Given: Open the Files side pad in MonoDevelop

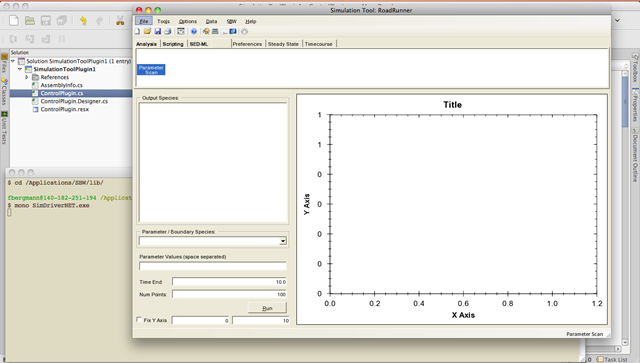Looking at the screenshot, I should pyautogui.click(x=4, y=63).
